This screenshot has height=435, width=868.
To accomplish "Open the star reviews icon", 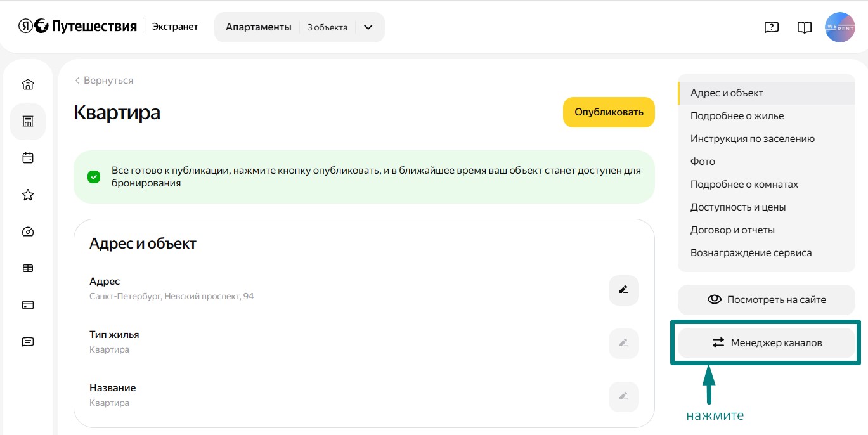I will point(28,195).
